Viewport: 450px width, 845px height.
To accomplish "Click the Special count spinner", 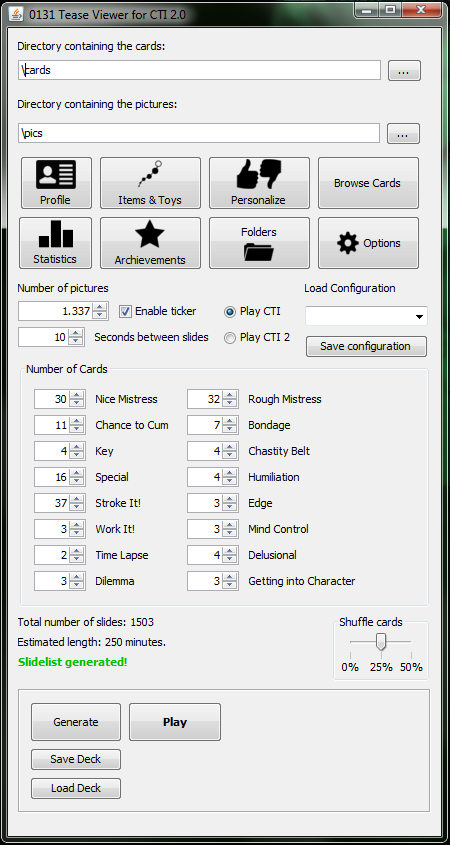I will (60, 477).
